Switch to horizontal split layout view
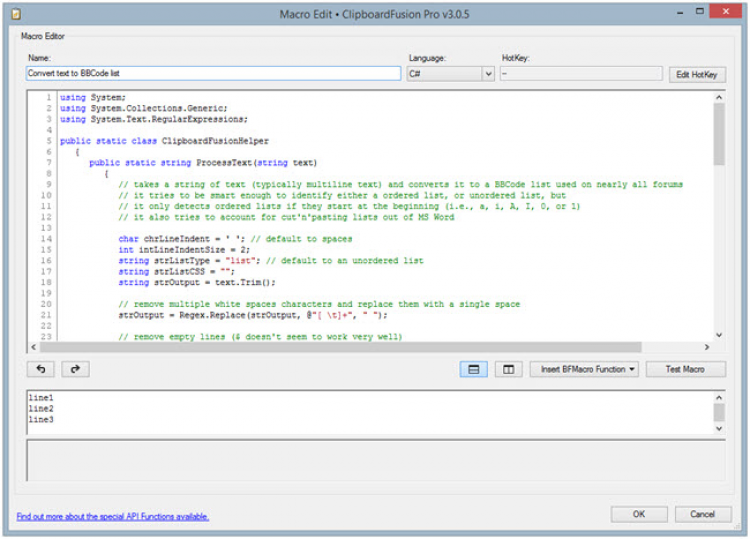 (474, 369)
